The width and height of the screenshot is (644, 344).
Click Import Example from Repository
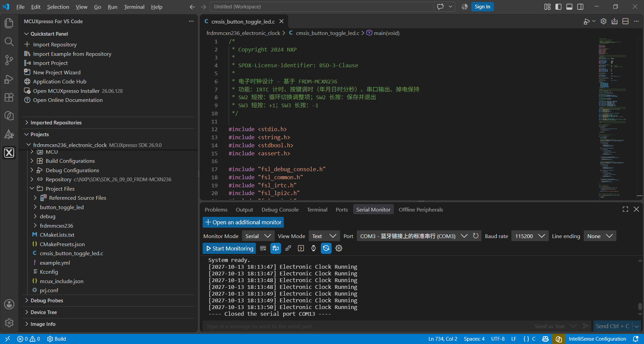click(x=72, y=54)
